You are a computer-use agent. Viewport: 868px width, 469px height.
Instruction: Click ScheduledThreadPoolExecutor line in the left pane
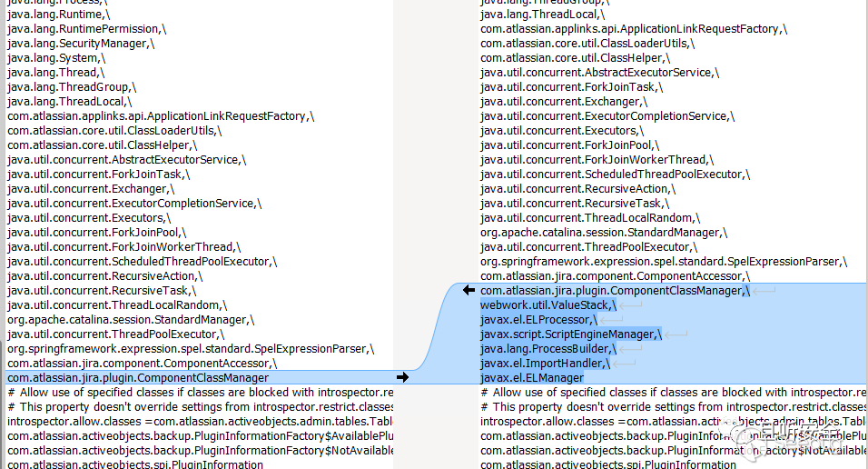(x=143, y=261)
